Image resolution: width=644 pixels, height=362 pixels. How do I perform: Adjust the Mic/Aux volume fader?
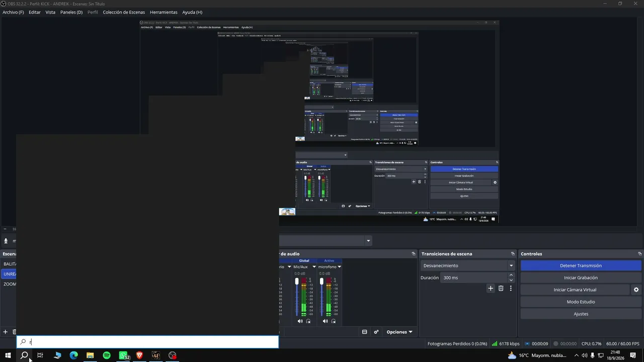[x=297, y=282]
